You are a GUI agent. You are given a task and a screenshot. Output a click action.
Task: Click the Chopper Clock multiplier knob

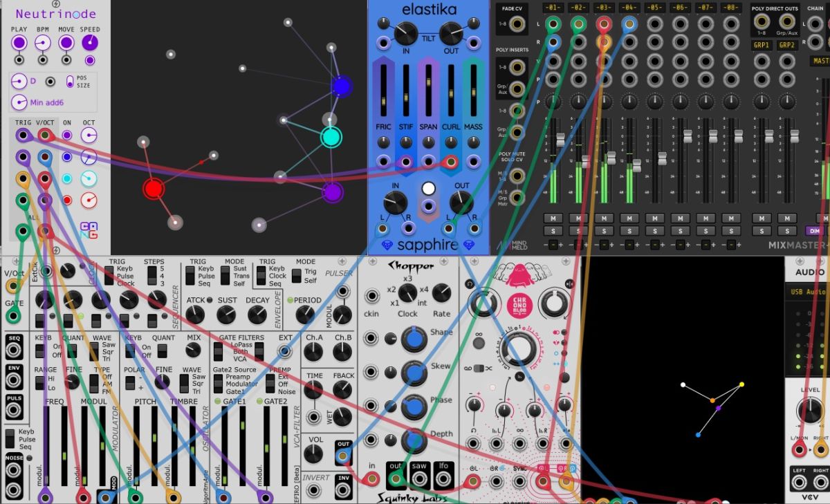pyautogui.click(x=407, y=293)
